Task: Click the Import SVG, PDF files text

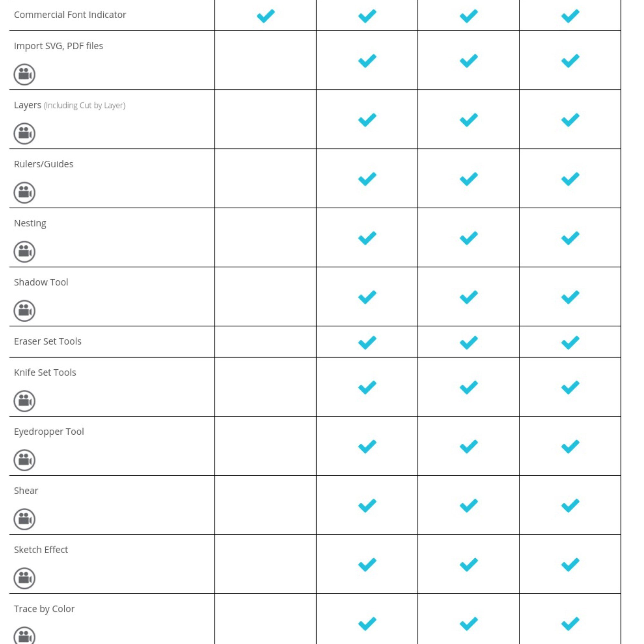Action: click(x=58, y=46)
